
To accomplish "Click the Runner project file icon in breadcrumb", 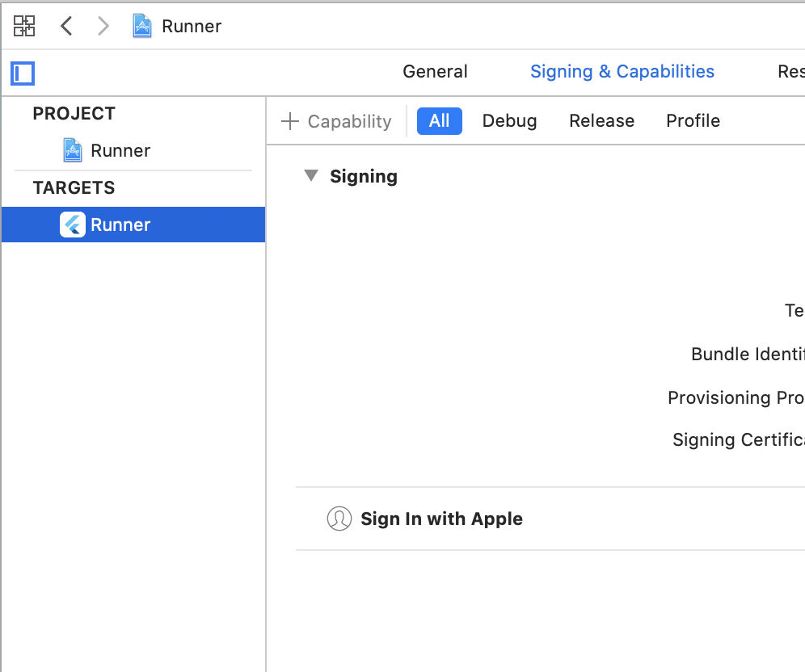I will point(142,26).
